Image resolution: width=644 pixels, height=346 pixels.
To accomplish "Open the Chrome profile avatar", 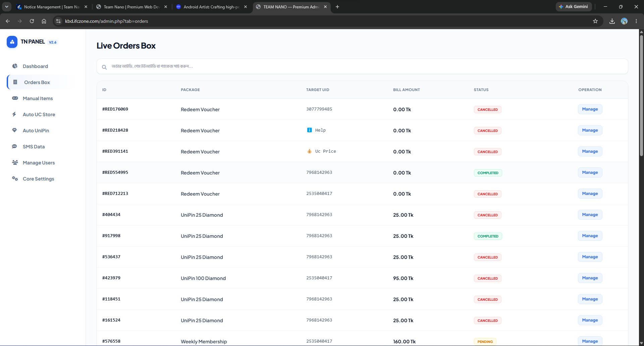I will [624, 21].
